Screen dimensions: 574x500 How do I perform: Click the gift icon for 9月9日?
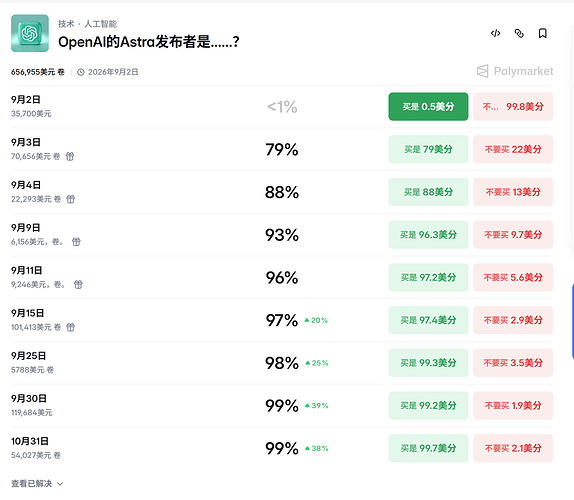click(76, 242)
